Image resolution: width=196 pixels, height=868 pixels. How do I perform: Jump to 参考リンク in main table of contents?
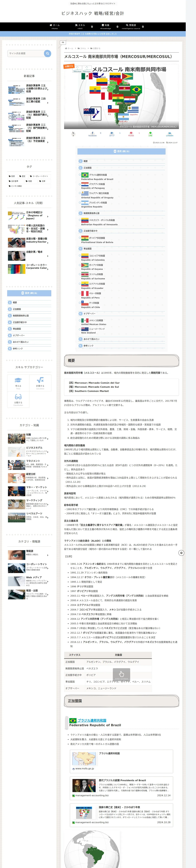pos(89,346)
